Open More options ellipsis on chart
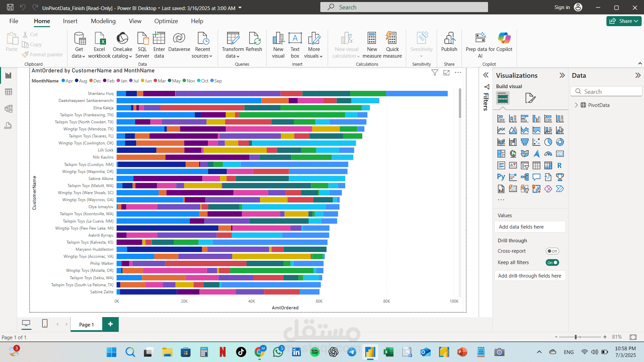 click(458, 72)
